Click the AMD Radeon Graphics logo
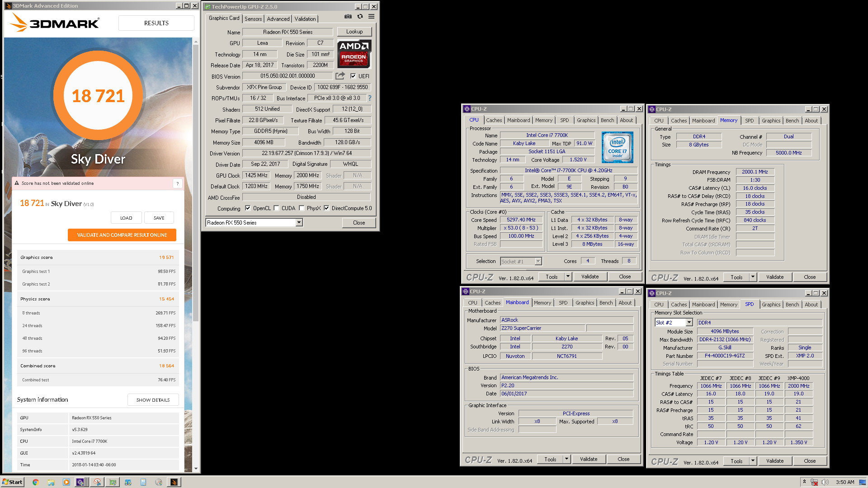 [354, 54]
